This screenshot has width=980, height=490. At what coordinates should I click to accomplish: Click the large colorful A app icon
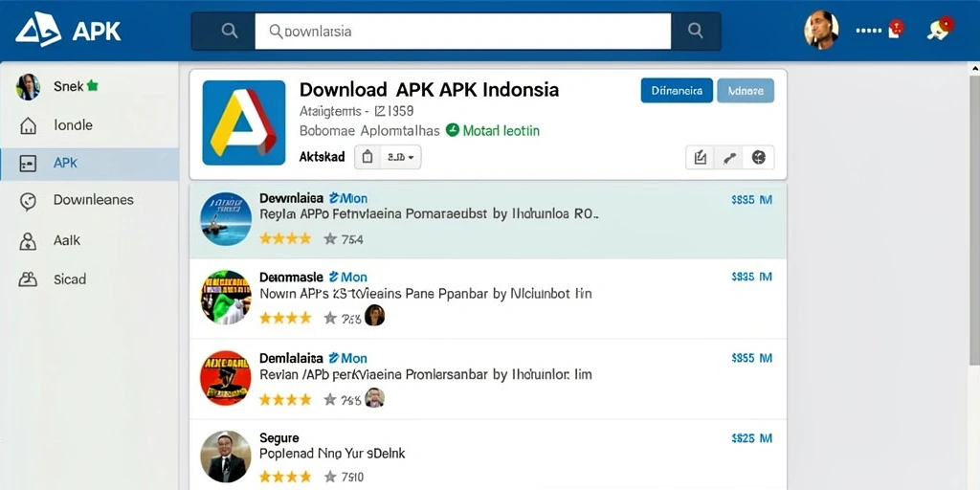244,122
